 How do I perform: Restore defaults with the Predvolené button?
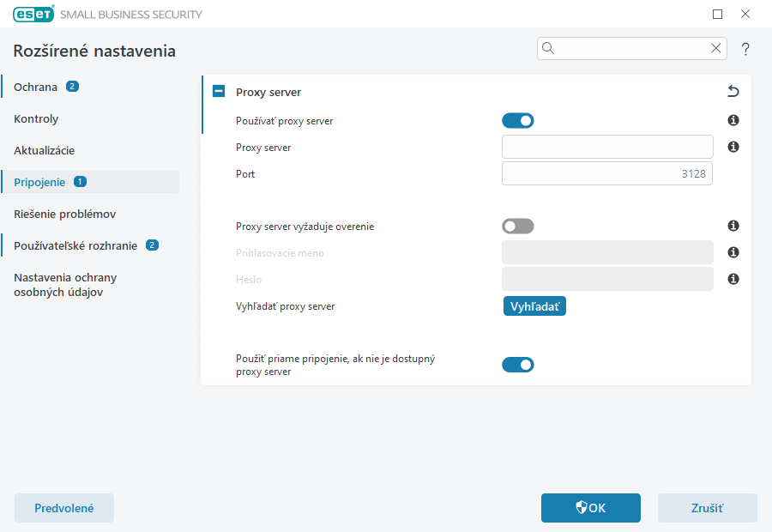coord(63,507)
